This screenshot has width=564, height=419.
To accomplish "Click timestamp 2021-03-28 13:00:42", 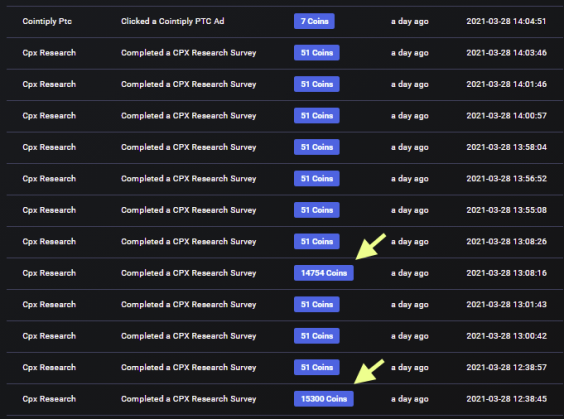I will (506, 336).
